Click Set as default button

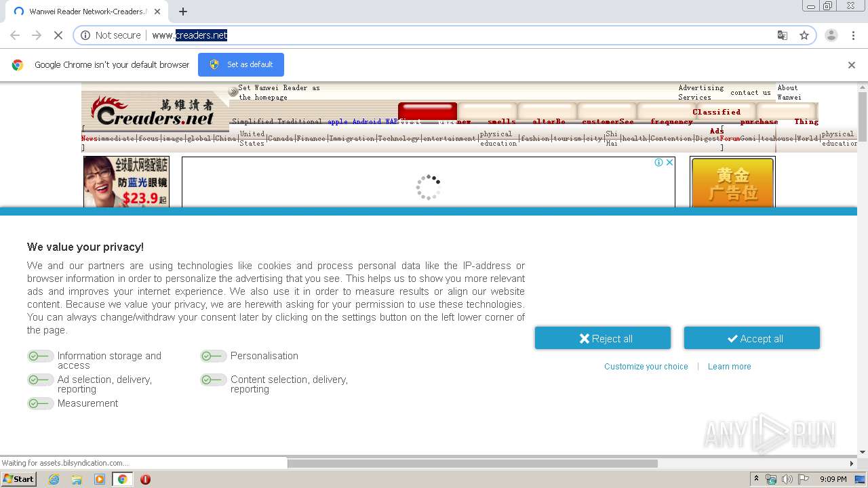pyautogui.click(x=241, y=64)
